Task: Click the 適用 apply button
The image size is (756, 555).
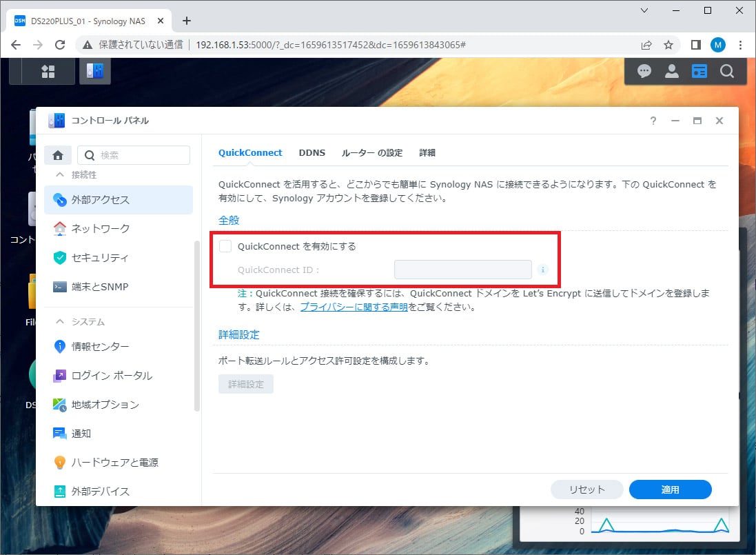Action: tap(670, 490)
